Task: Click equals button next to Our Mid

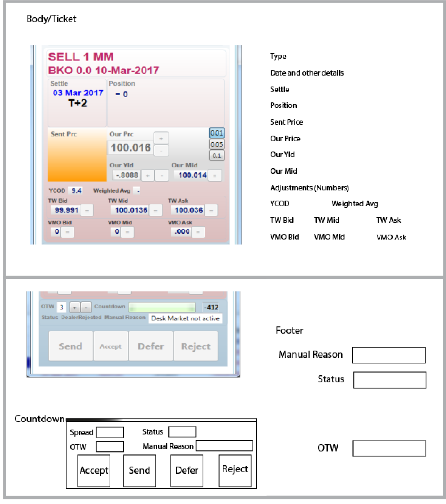Action: 215,175
